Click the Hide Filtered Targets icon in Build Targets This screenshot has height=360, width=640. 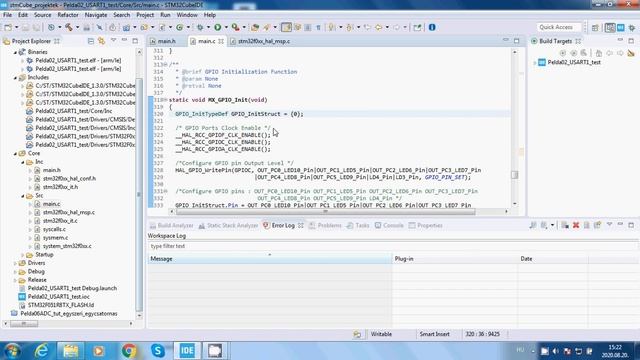(x=631, y=53)
